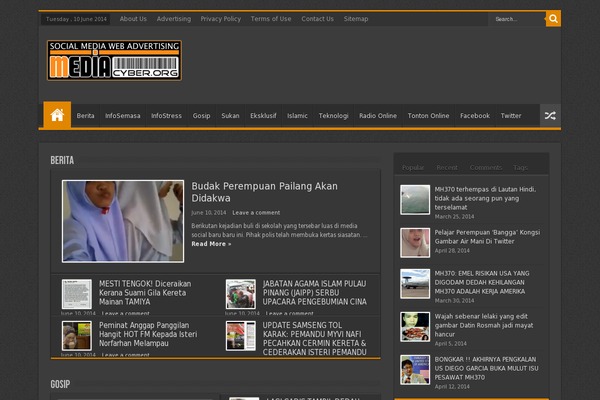Open the Sitemap link
Image resolution: width=600 pixels, height=400 pixels.
pyautogui.click(x=356, y=19)
